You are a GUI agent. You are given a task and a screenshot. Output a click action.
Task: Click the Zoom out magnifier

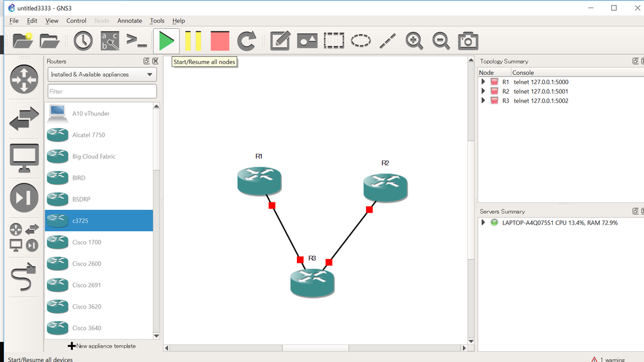441,41
